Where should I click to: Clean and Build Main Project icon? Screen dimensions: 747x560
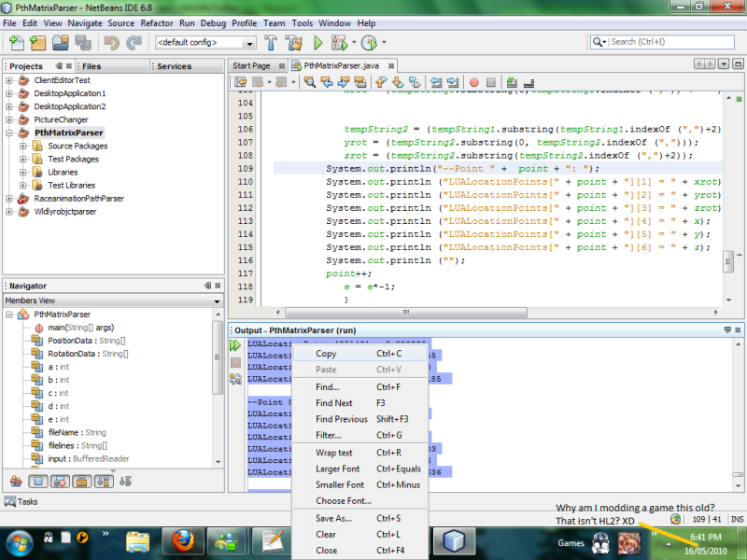pyautogui.click(x=293, y=43)
